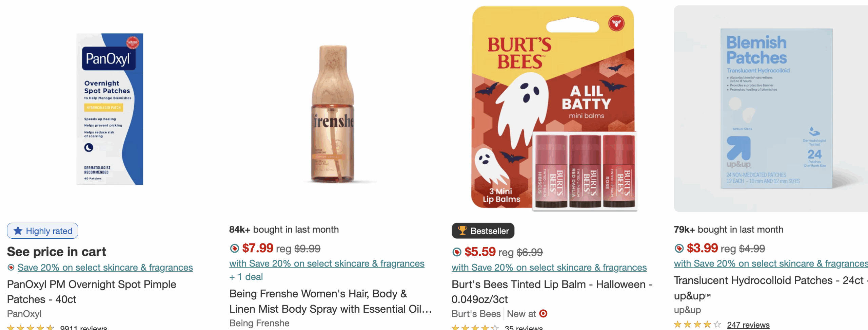Click Target circle icon beside PanOxyl save offer

pyautogui.click(x=11, y=268)
